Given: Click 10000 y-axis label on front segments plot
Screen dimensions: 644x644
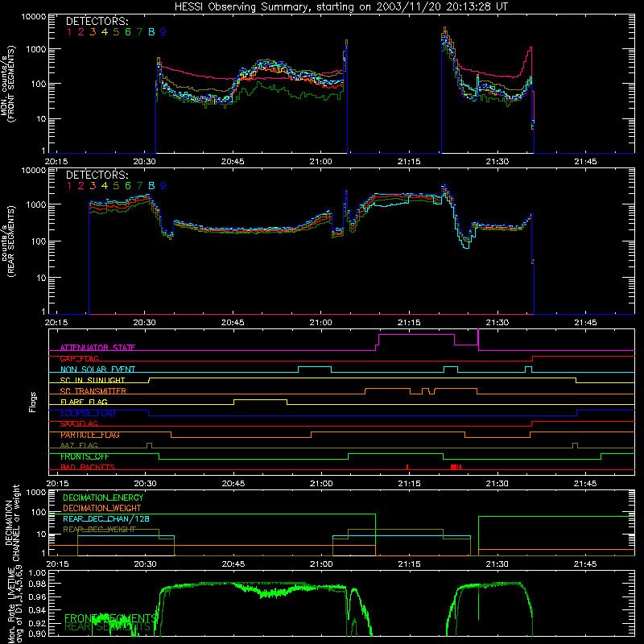Looking at the screenshot, I should click(34, 17).
